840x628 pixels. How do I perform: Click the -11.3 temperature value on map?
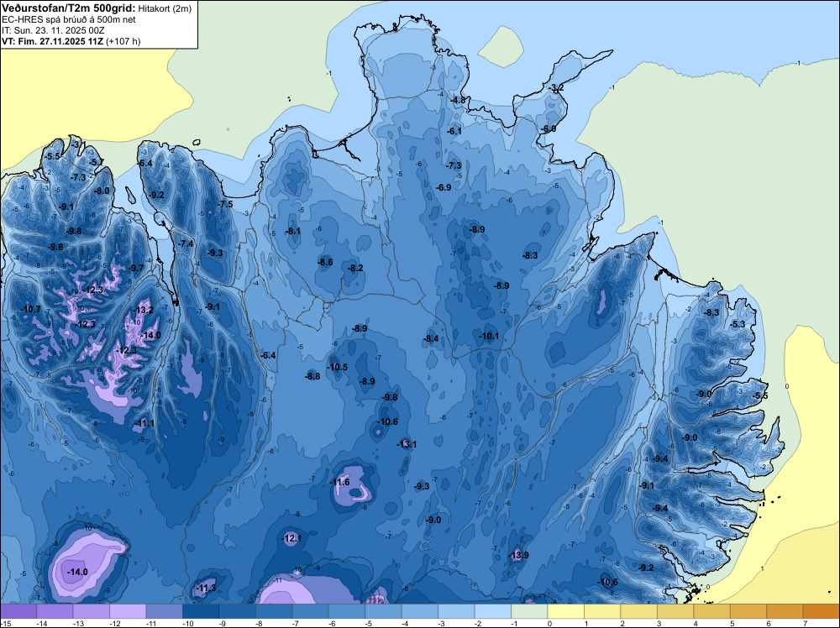click(x=206, y=588)
